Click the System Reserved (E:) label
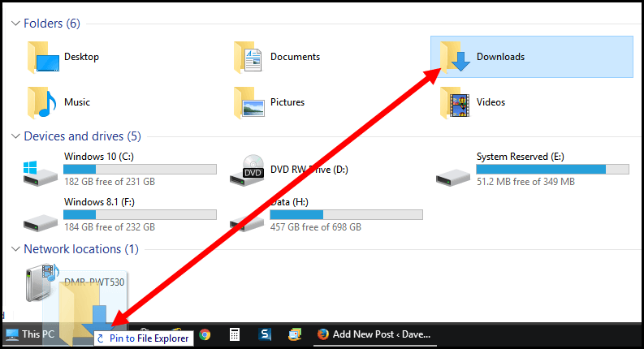This screenshot has width=644, height=349. coord(521,157)
